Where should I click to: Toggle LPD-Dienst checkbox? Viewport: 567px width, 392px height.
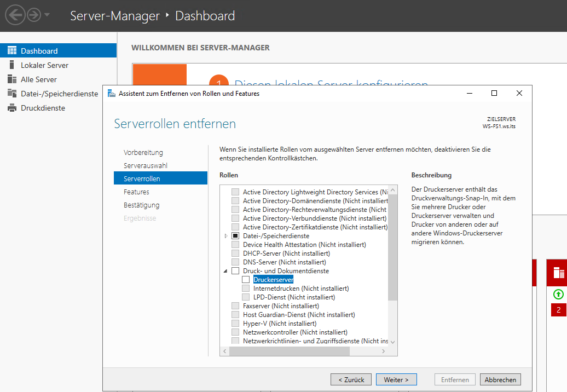click(246, 297)
